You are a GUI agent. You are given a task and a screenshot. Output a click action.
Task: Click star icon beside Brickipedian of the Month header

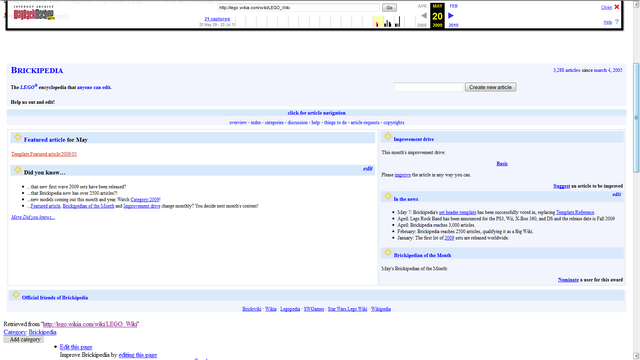tap(388, 253)
